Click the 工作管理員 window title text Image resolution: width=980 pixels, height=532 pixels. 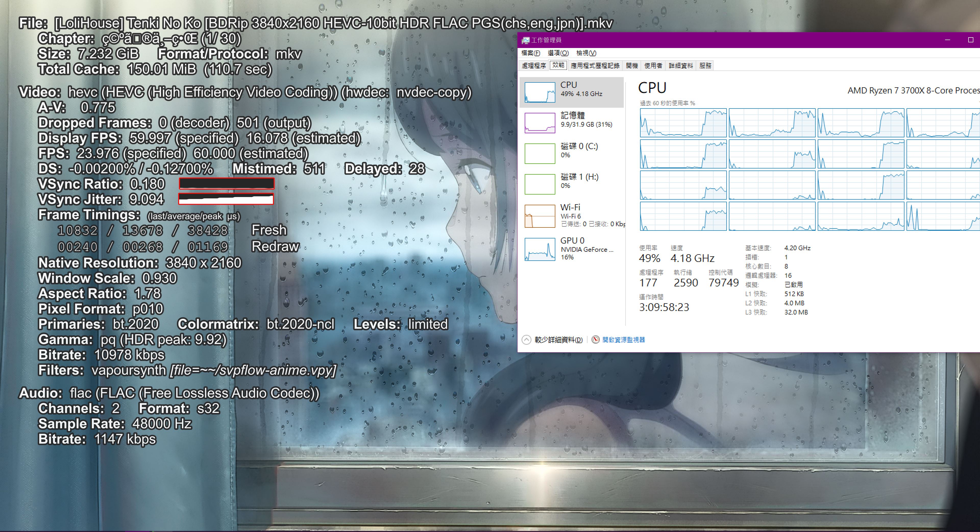click(546, 40)
